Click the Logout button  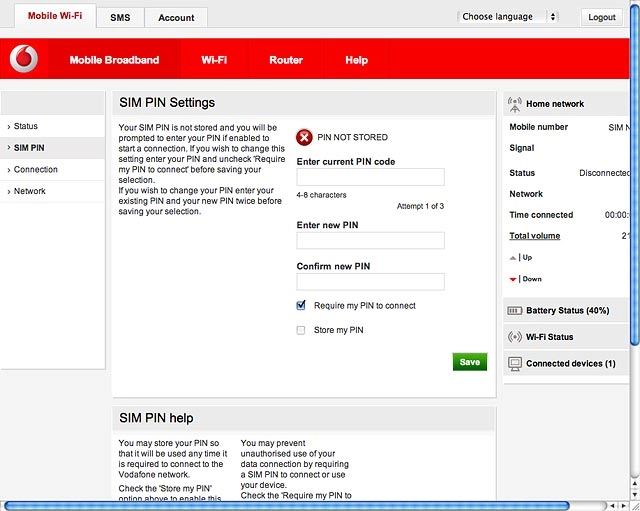(x=602, y=17)
